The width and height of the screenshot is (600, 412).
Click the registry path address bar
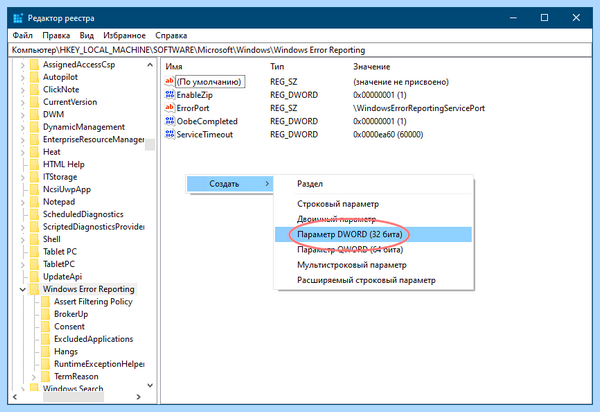300,50
